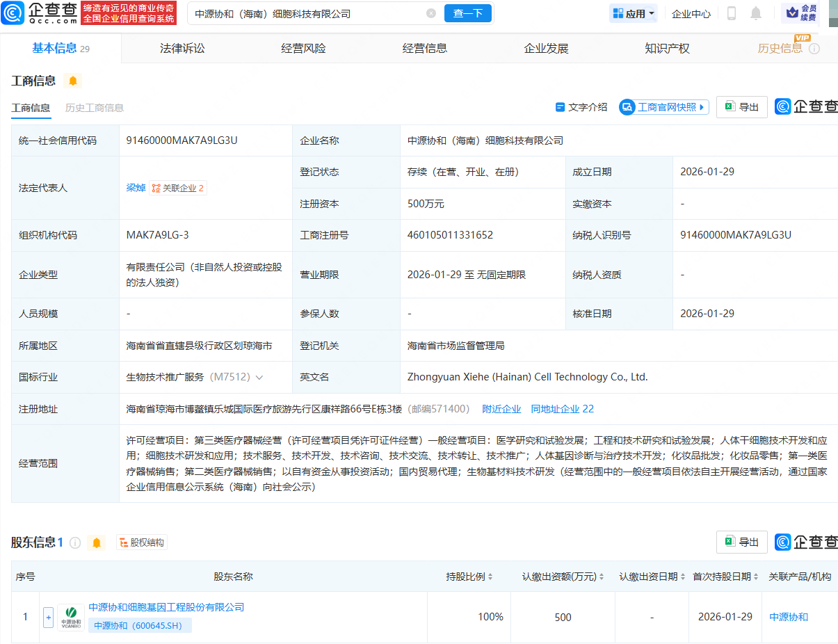The width and height of the screenshot is (838, 644).
Task: Switch to the 法律诉讼 tab
Action: click(182, 47)
